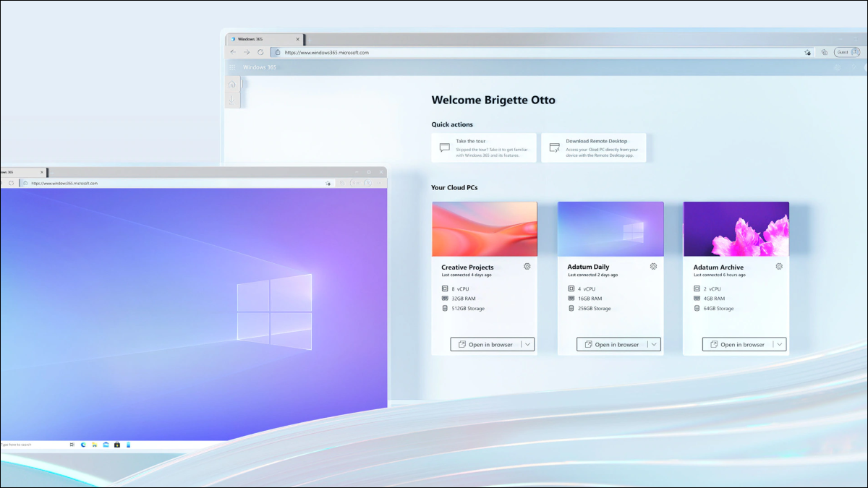Image resolution: width=868 pixels, height=488 pixels.
Task: Open the Take the tour card
Action: (484, 147)
